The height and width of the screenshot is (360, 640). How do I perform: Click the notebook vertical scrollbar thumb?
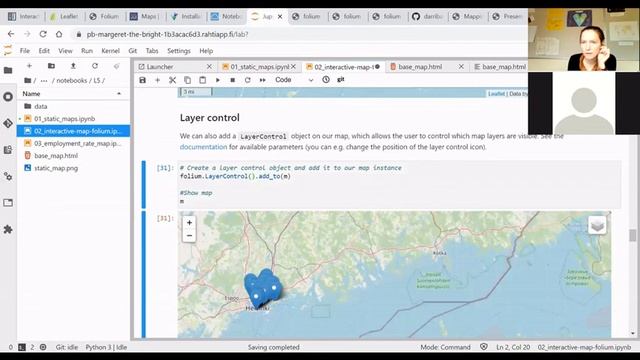[632, 235]
